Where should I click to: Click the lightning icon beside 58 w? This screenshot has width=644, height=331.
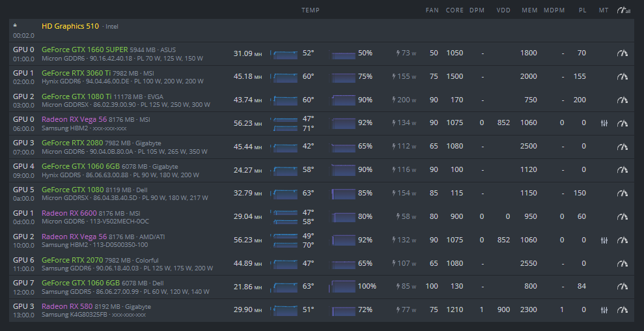[398, 217]
